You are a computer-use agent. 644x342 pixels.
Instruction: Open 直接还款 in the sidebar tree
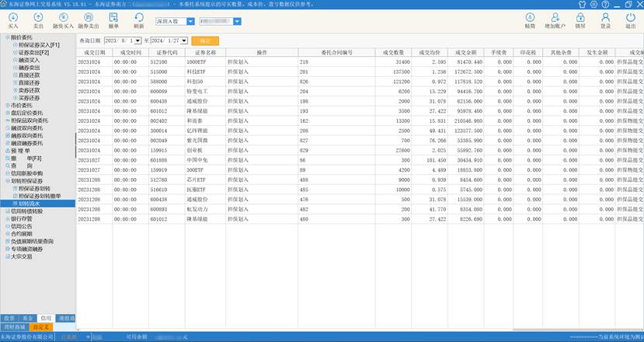click(30, 75)
